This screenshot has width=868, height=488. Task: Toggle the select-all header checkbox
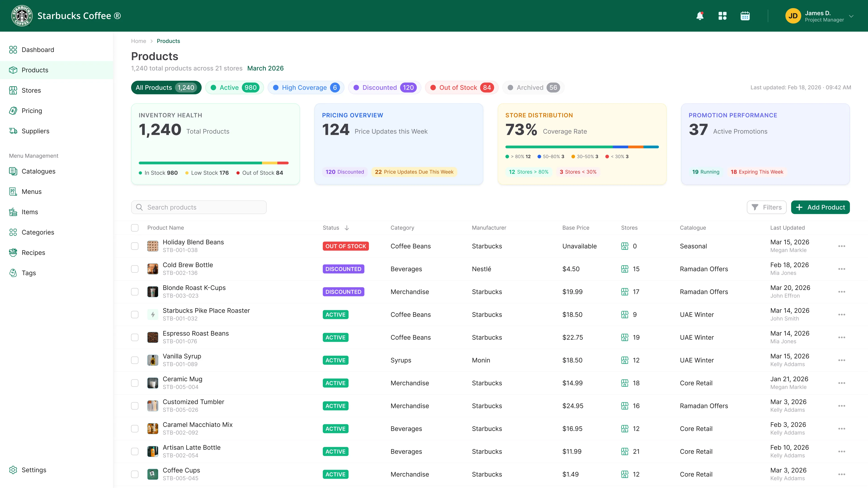pyautogui.click(x=135, y=228)
